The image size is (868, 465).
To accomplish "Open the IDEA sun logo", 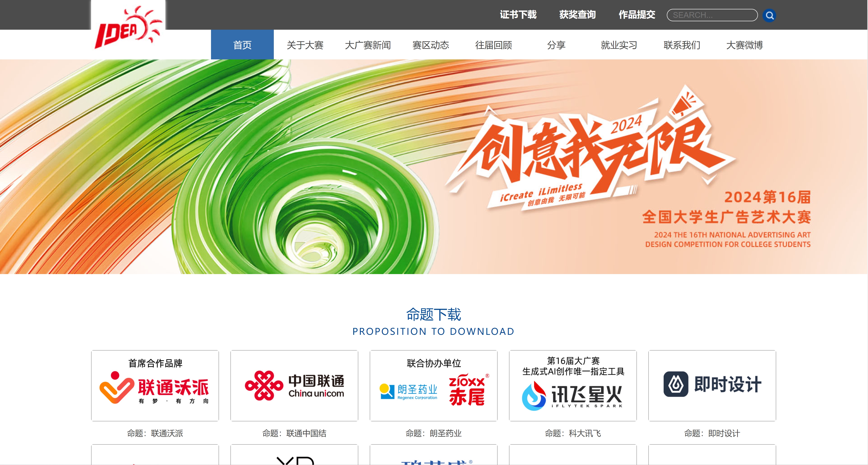I will (128, 27).
